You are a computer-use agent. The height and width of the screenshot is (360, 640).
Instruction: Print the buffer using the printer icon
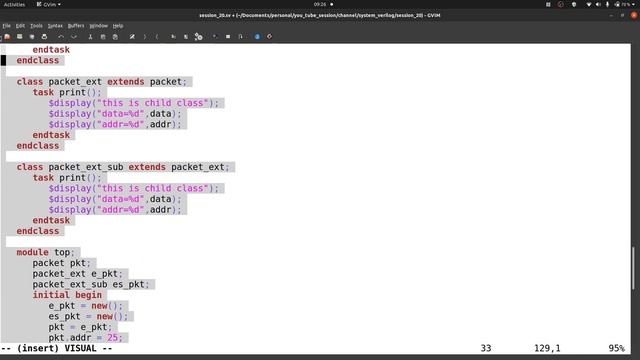(x=44, y=37)
